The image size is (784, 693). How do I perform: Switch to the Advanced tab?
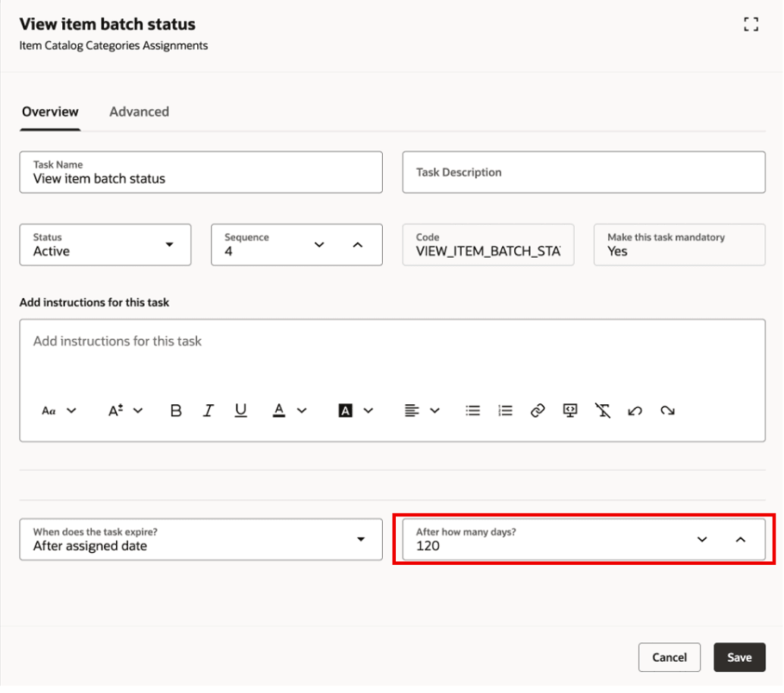pyautogui.click(x=139, y=111)
